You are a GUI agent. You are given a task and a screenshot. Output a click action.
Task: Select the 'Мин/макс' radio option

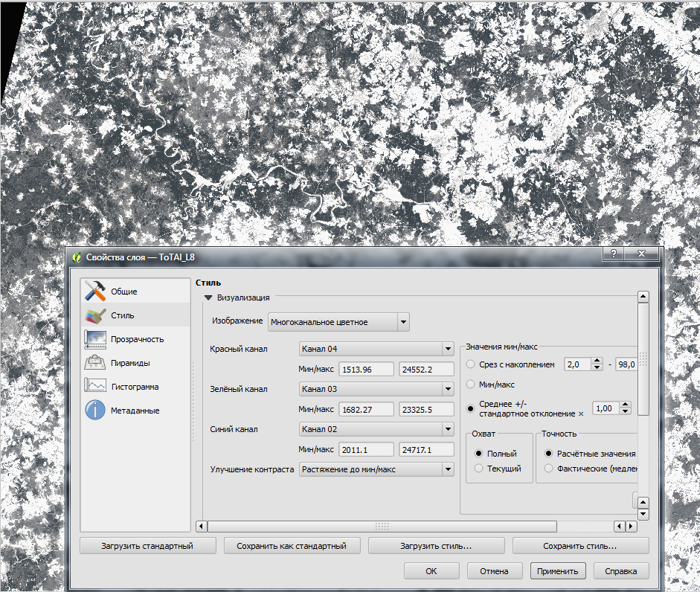[471, 385]
